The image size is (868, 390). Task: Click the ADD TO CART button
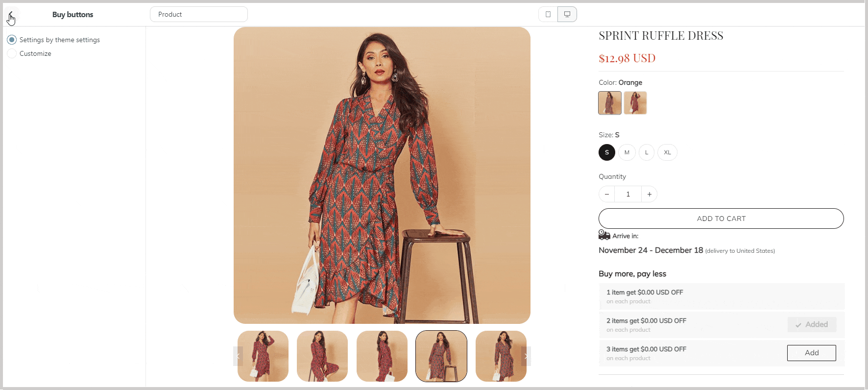pos(721,219)
